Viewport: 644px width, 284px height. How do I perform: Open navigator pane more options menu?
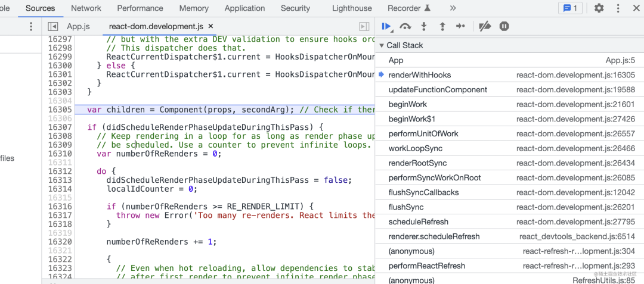(31, 27)
